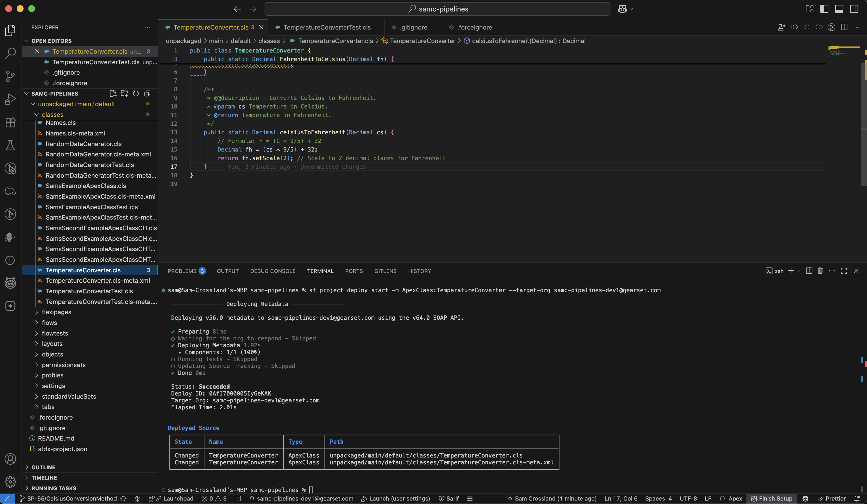Screen dimensions: 867x504
Task: Open the DEBUG CONSOLE panel tab
Action: tap(273, 271)
